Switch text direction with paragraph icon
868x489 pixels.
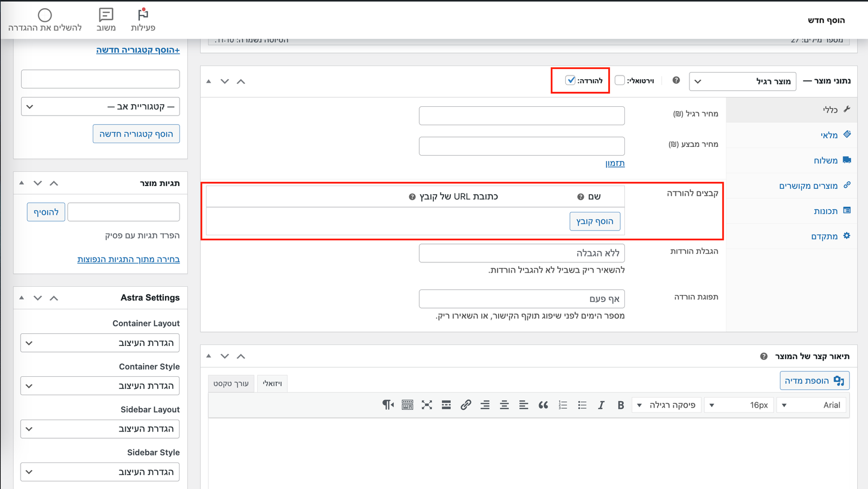(388, 405)
